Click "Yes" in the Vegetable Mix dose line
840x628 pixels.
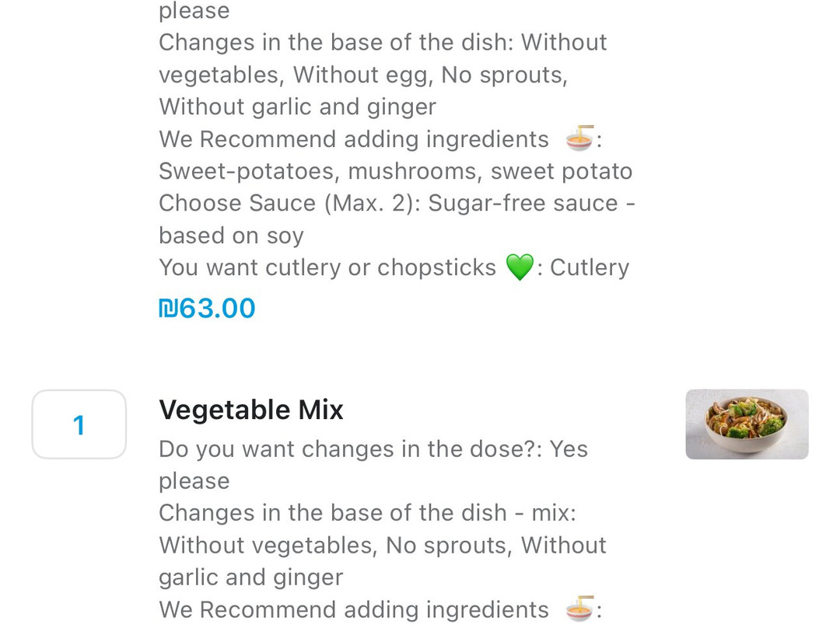(x=569, y=449)
